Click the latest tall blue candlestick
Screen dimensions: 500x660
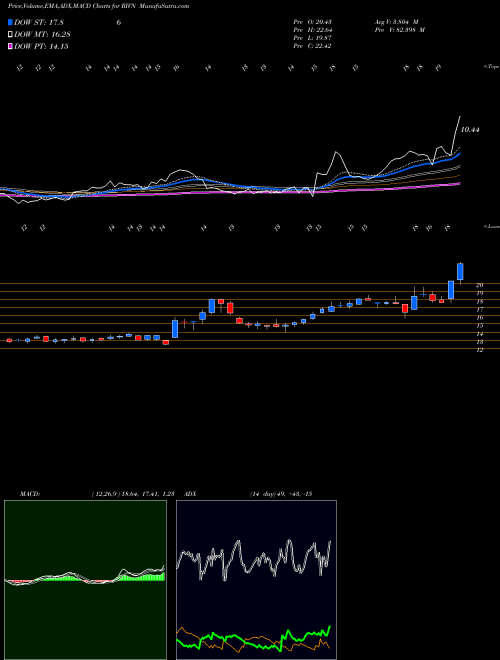click(460, 271)
